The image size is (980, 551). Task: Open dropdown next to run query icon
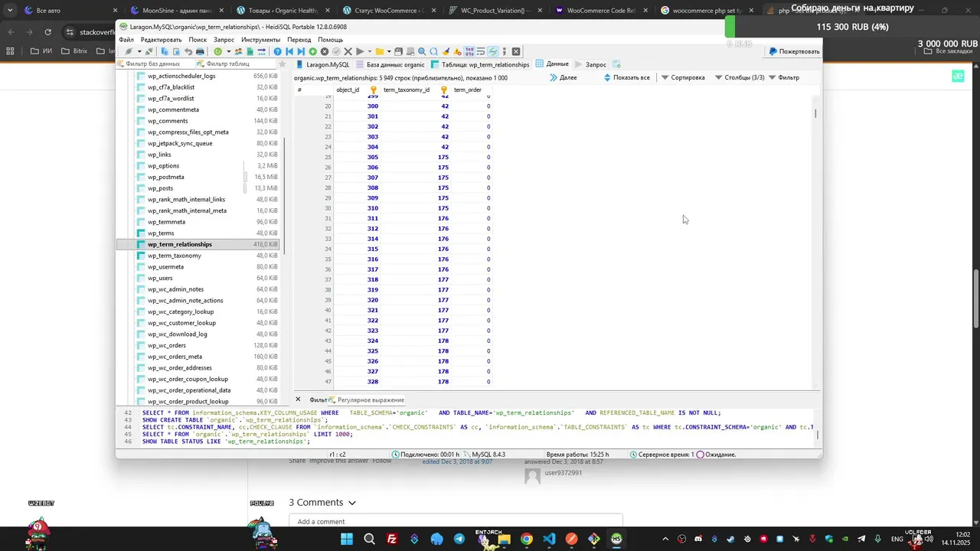[x=370, y=51]
